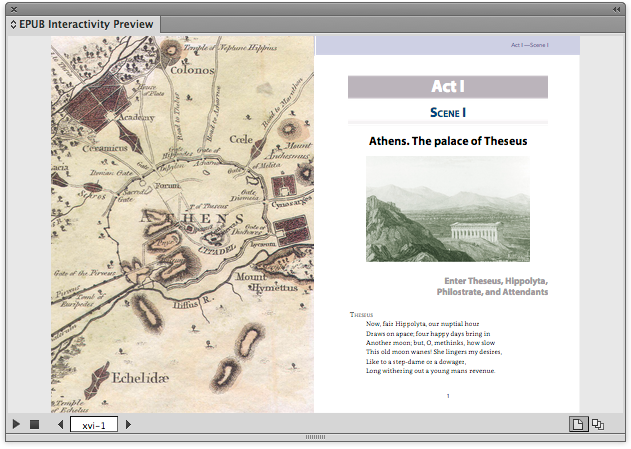Go to the previous page arrow

coord(61,424)
